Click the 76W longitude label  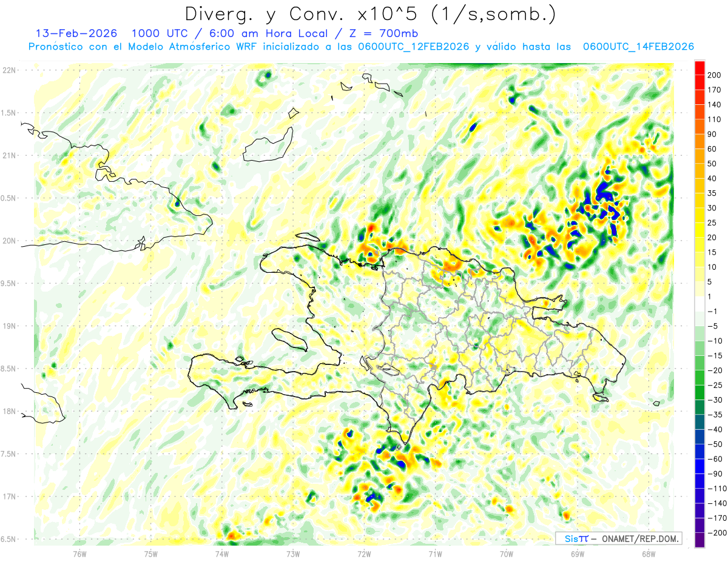click(79, 553)
